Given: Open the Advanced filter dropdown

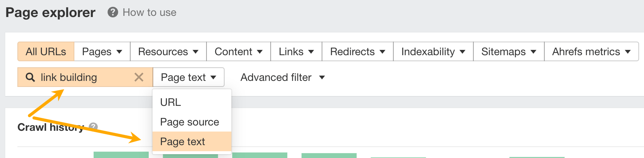Looking at the screenshot, I should point(282,77).
